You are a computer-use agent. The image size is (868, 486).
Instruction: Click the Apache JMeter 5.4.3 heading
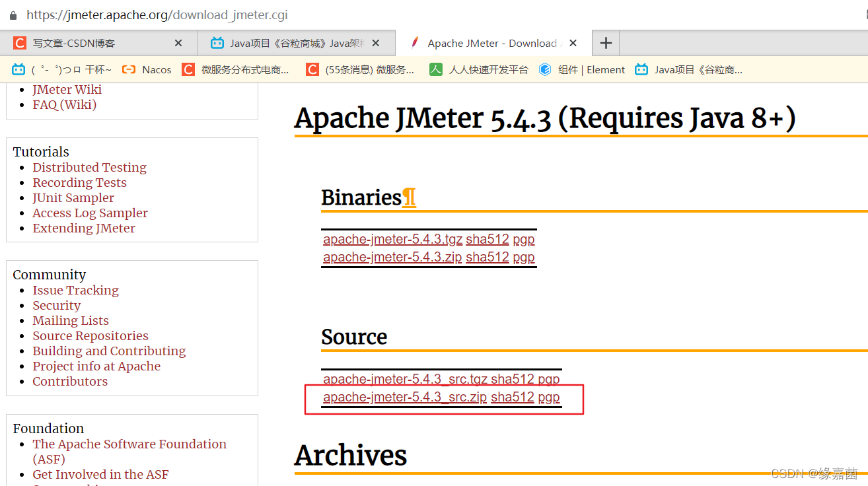click(546, 118)
